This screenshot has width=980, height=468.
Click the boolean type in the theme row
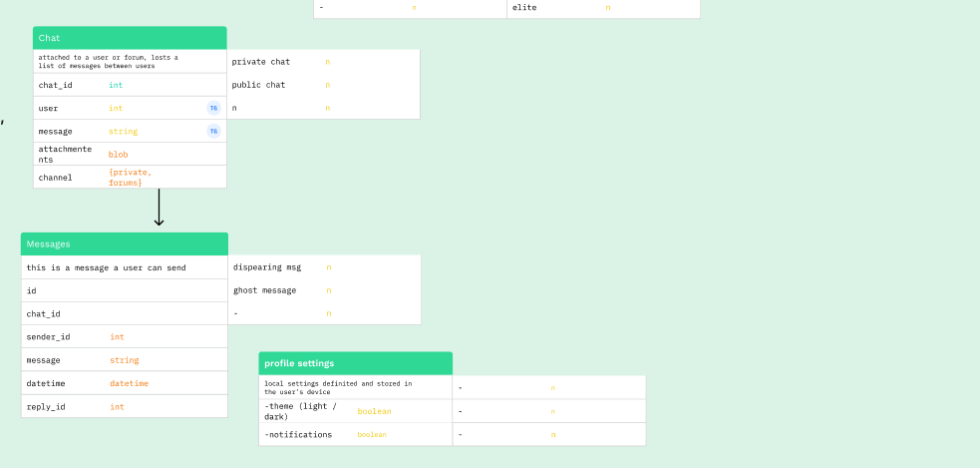point(375,412)
